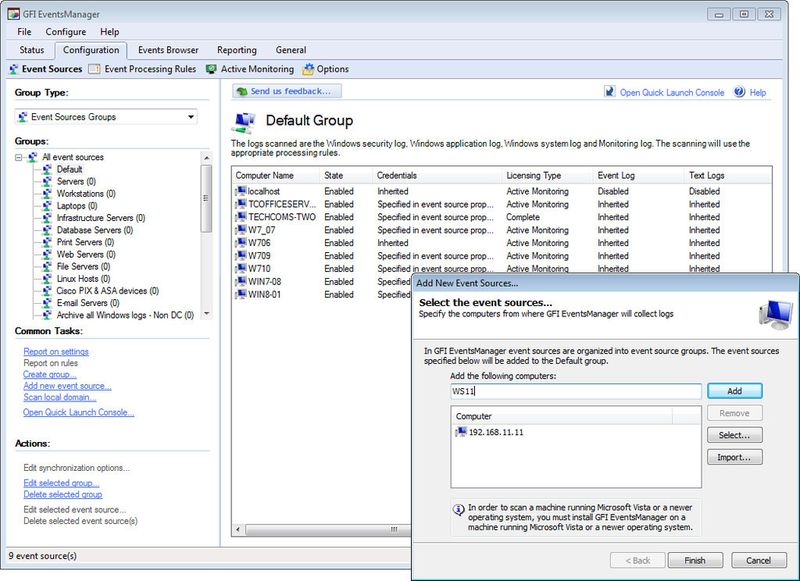The height and width of the screenshot is (581, 800).
Task: Click the 192.168.11.11 computer icon in dialog
Action: click(461, 432)
